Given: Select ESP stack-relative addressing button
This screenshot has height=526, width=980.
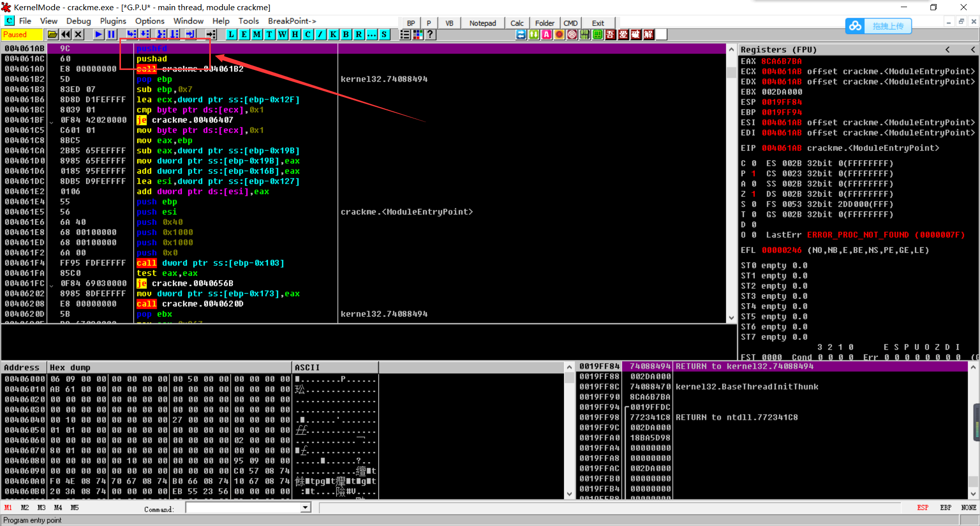Looking at the screenshot, I should point(922,508).
